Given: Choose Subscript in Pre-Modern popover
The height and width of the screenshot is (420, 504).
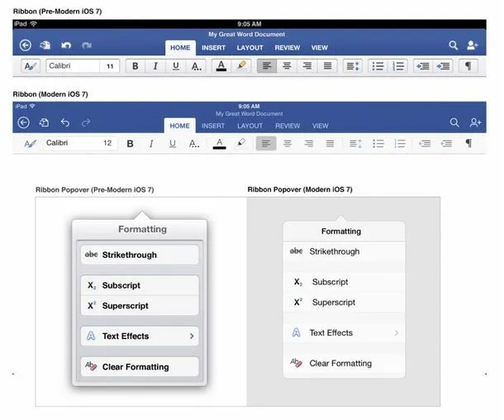Looking at the screenshot, I should (x=140, y=285).
